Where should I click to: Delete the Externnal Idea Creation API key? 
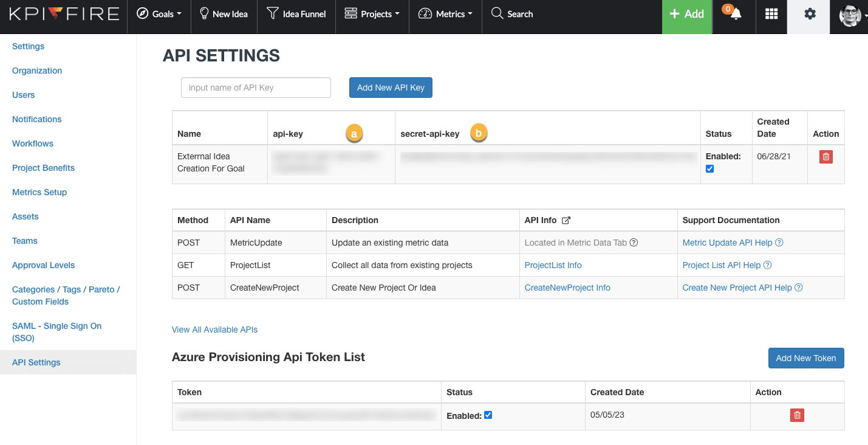point(825,157)
